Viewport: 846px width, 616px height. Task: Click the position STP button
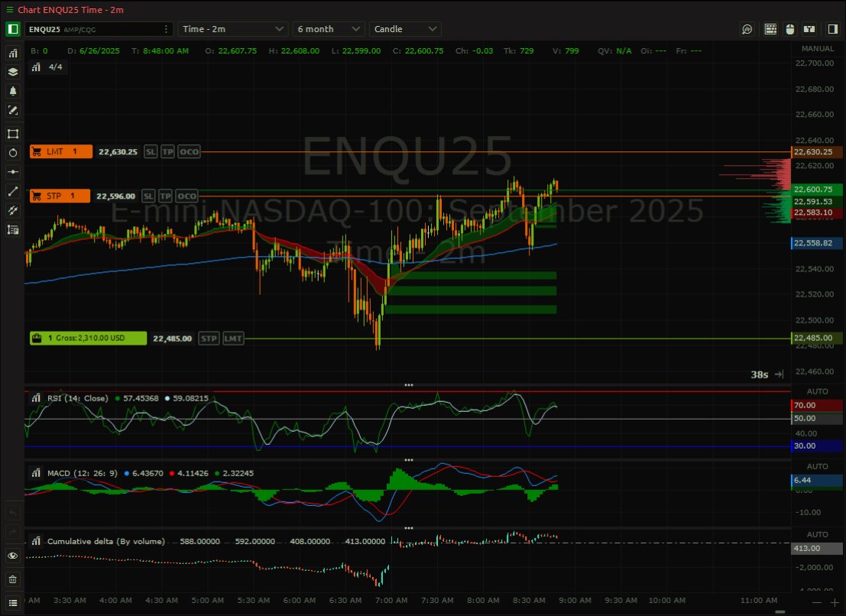pyautogui.click(x=209, y=339)
